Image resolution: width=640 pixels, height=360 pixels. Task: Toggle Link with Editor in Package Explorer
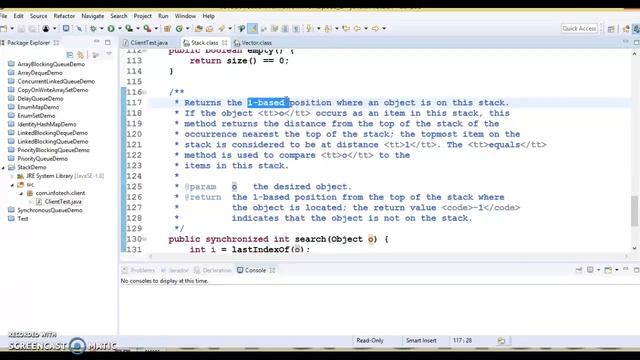[x=81, y=55]
